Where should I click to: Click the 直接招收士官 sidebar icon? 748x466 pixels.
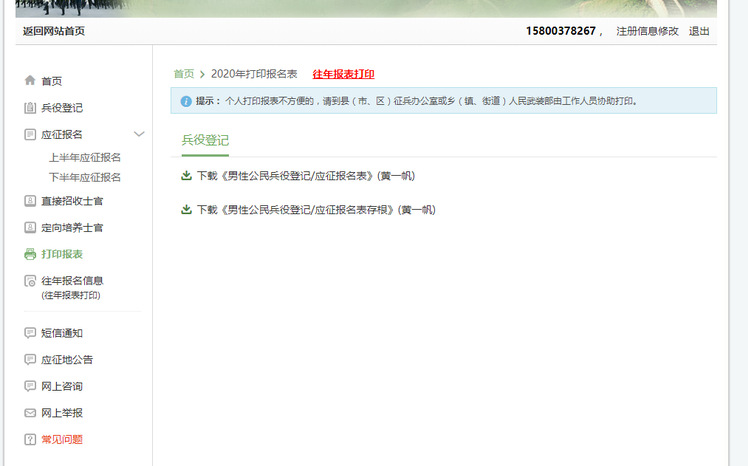click(x=30, y=201)
